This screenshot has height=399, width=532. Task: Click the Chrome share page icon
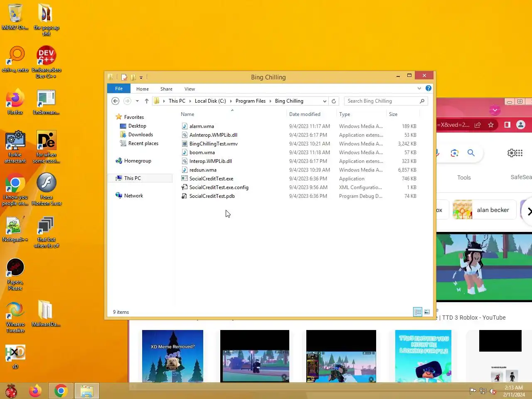(x=478, y=125)
